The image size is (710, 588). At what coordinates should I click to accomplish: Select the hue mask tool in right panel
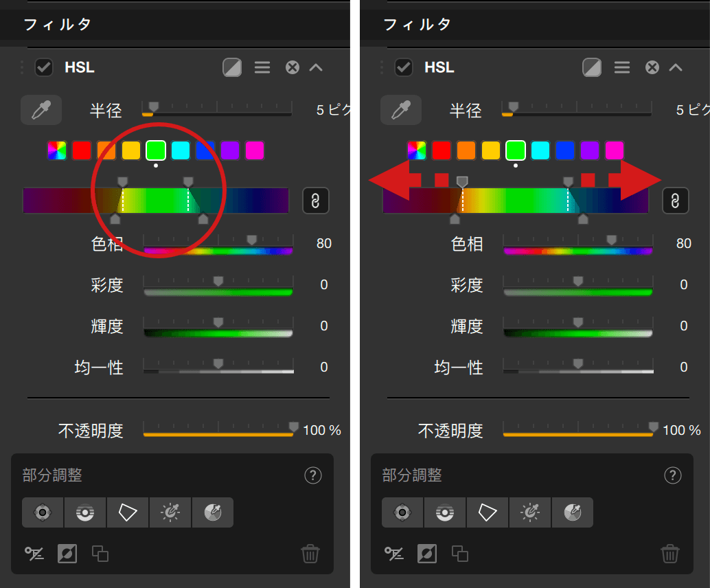pos(573,512)
